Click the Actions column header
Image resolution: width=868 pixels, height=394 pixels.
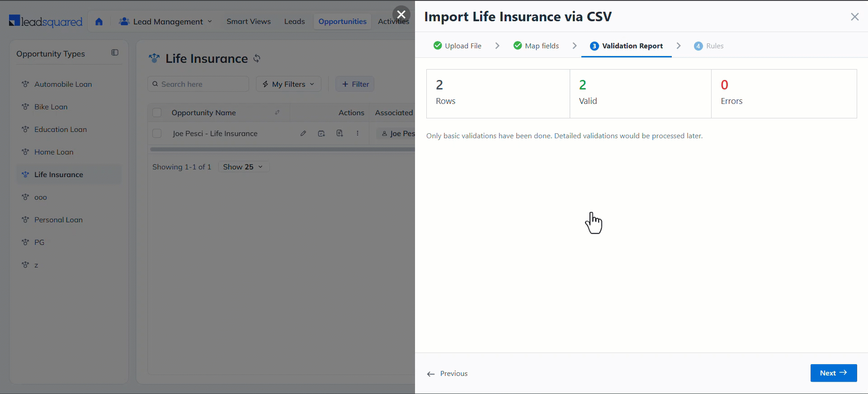pyautogui.click(x=351, y=113)
